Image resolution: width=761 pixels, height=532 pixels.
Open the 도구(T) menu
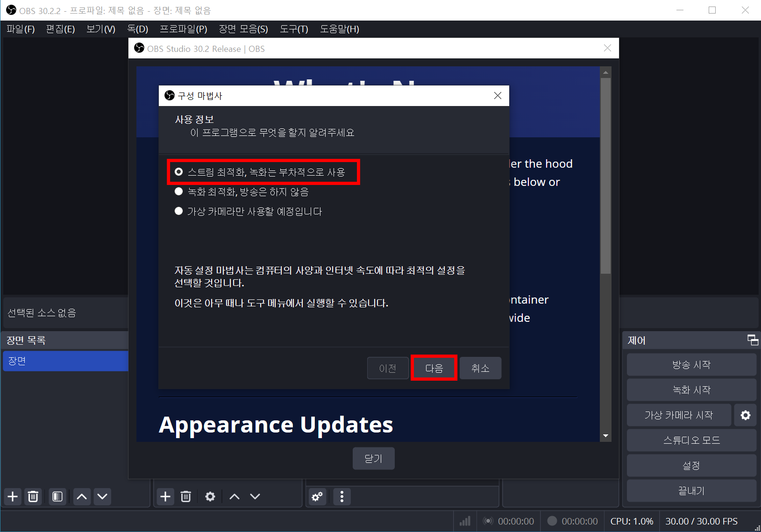click(x=294, y=29)
